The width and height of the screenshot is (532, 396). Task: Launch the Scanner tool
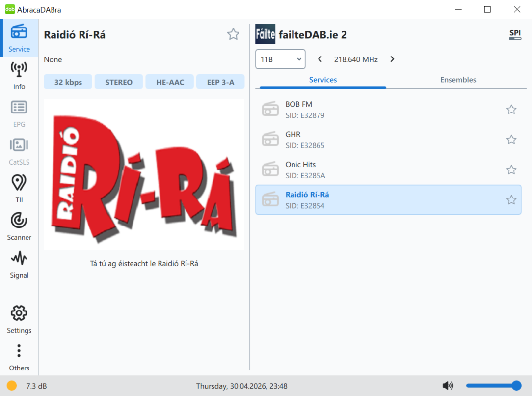(x=19, y=226)
